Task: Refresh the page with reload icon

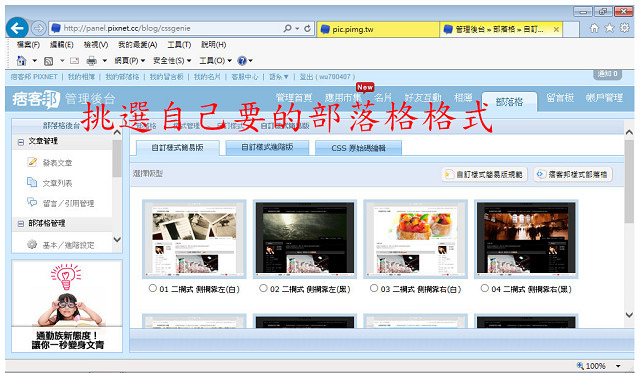Action: [307, 28]
